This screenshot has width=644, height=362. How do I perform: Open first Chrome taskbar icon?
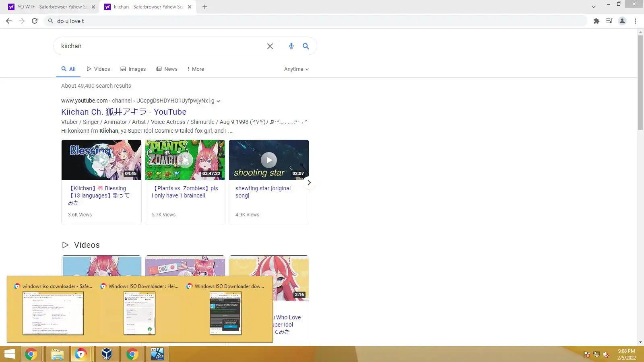tap(31, 354)
